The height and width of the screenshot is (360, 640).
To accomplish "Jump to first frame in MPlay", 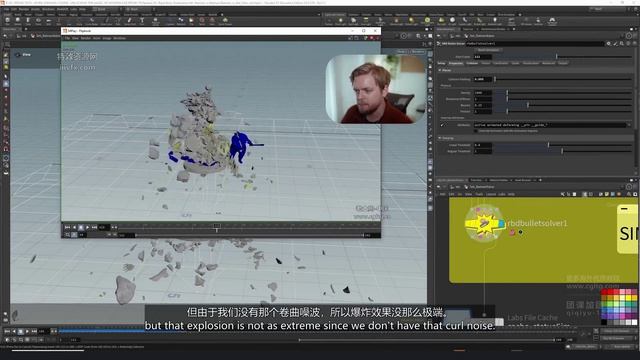I will point(67,227).
